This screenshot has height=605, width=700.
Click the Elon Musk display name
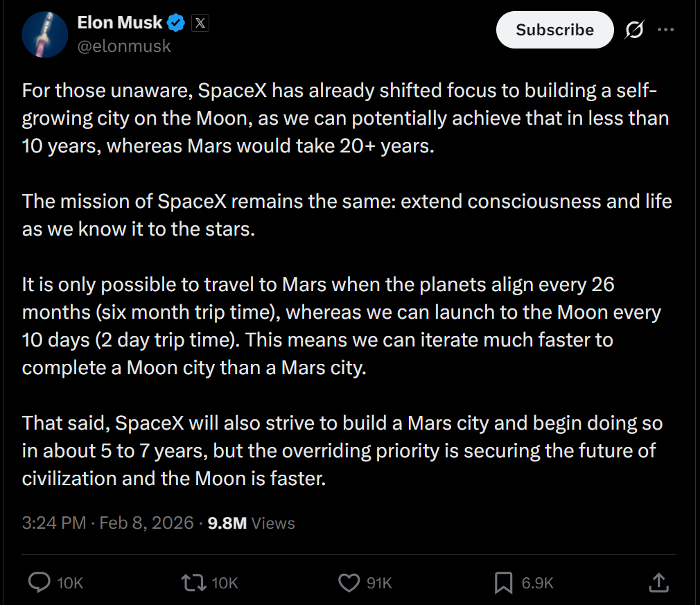119,22
